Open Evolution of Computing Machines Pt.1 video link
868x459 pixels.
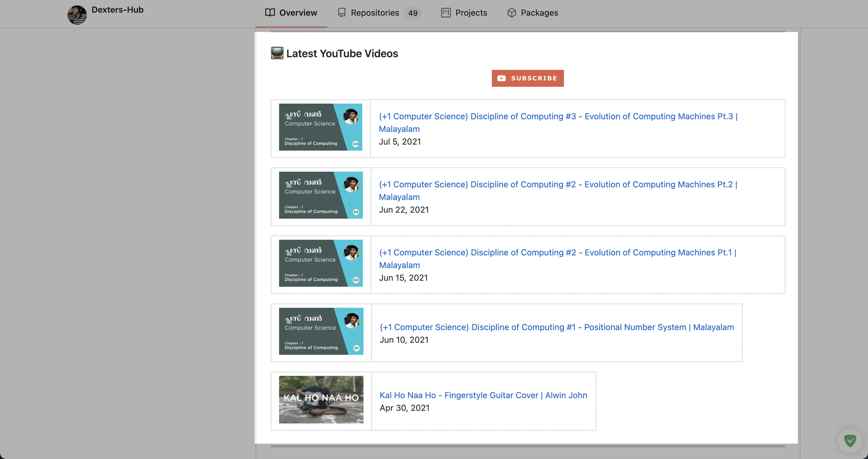click(x=558, y=259)
